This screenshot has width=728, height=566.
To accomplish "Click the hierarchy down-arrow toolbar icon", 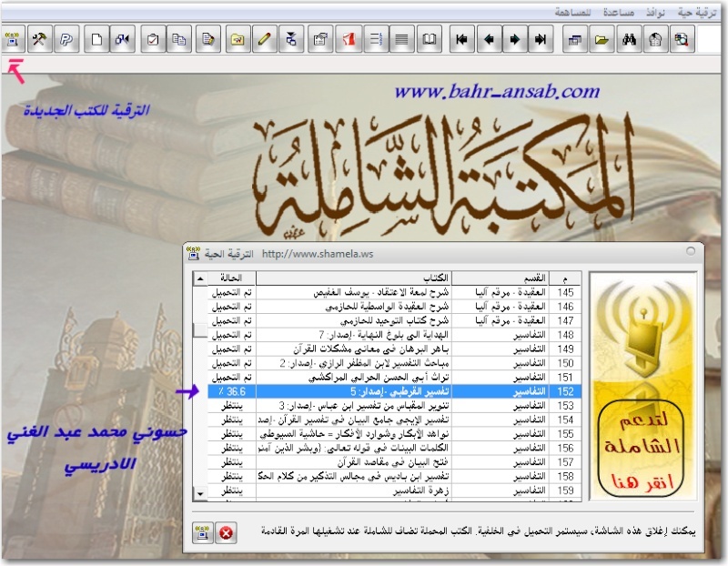I will pos(291,39).
